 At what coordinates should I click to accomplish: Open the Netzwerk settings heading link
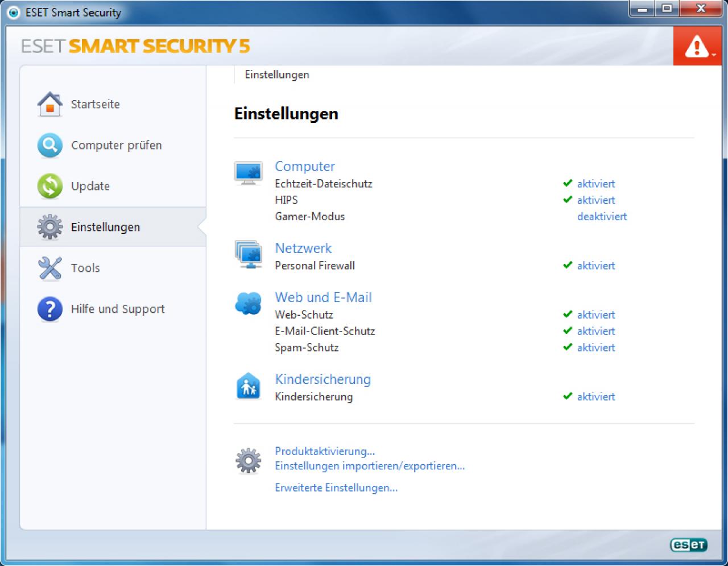pos(303,249)
